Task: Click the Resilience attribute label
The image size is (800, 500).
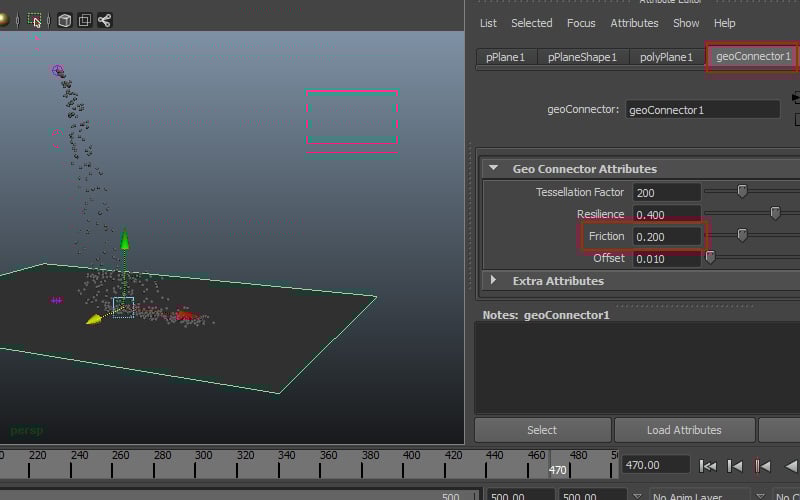Action: pos(600,214)
